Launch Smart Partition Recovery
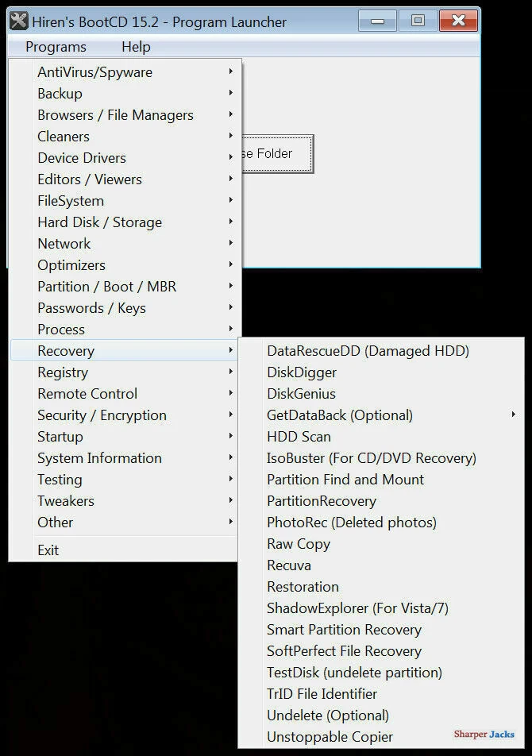Viewport: 532px width, 756px height. click(380, 630)
